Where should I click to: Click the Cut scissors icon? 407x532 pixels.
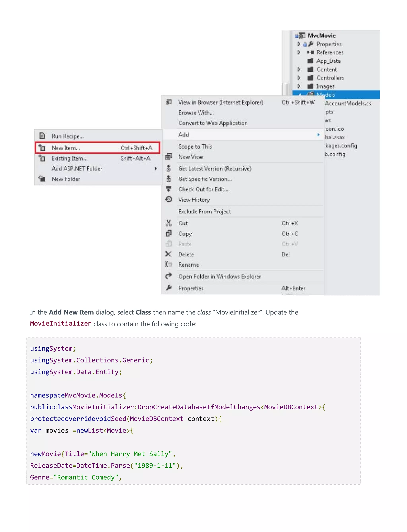click(169, 223)
